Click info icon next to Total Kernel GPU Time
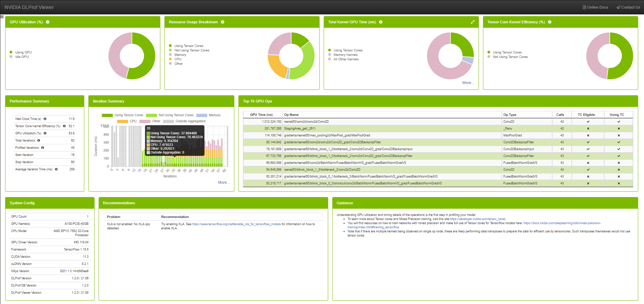Viewport: 644px width, 304px height. (x=381, y=22)
